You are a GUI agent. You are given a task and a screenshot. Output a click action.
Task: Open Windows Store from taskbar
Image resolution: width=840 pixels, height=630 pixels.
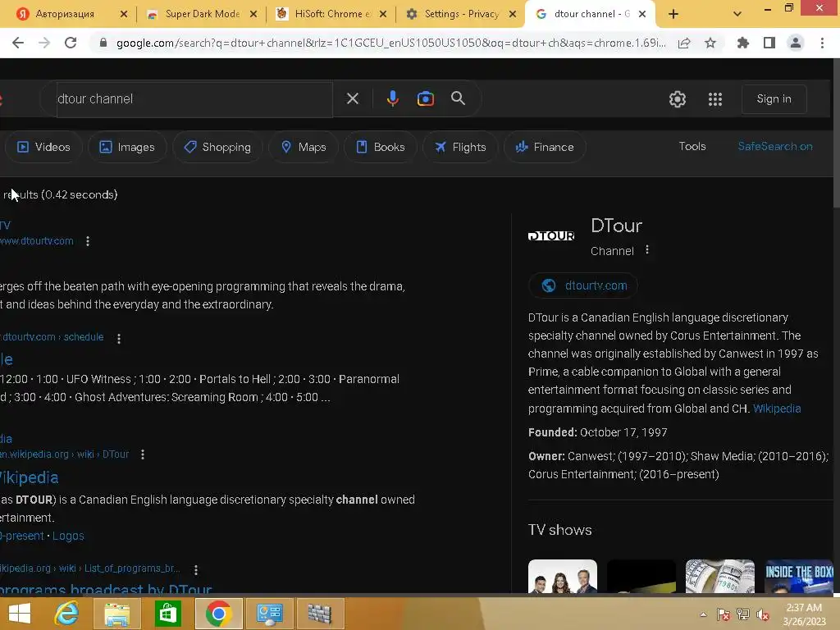(167, 613)
